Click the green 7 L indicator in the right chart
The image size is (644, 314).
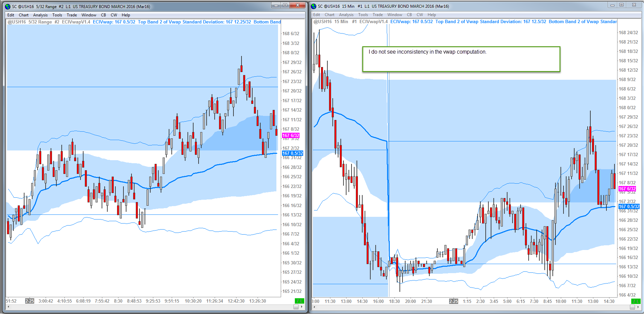click(x=636, y=301)
